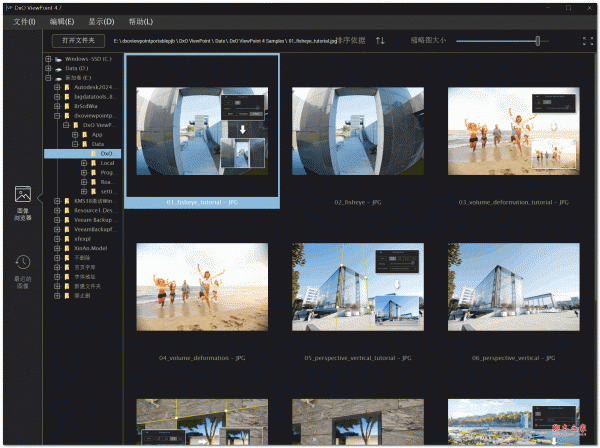Open the 编辑(E) menu
The image size is (600, 448).
(62, 22)
